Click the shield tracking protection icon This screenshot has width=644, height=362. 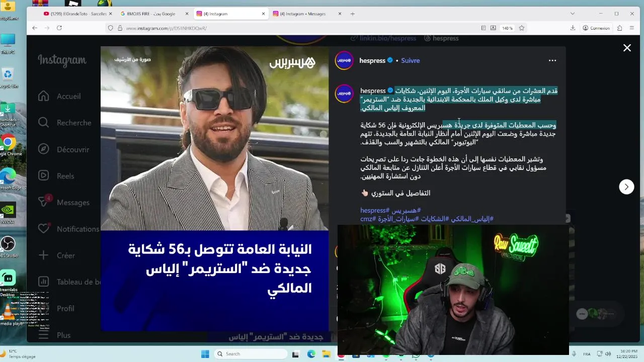point(111,28)
